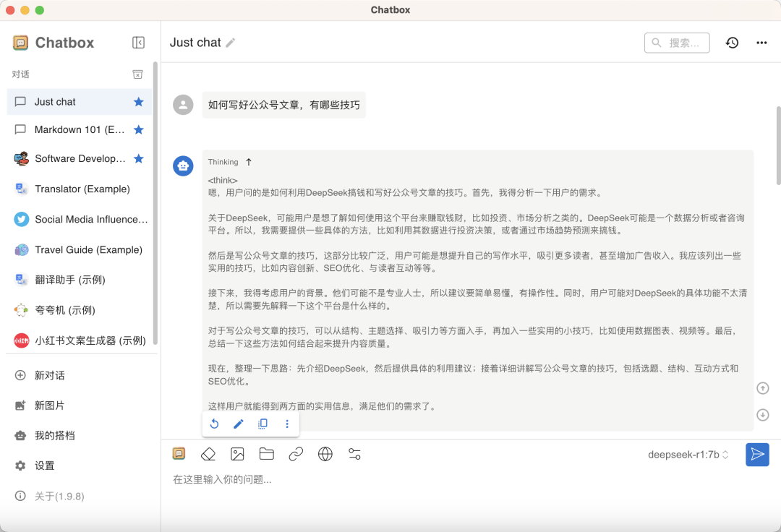Attach a file with folder icon
The image size is (781, 532).
click(x=266, y=454)
